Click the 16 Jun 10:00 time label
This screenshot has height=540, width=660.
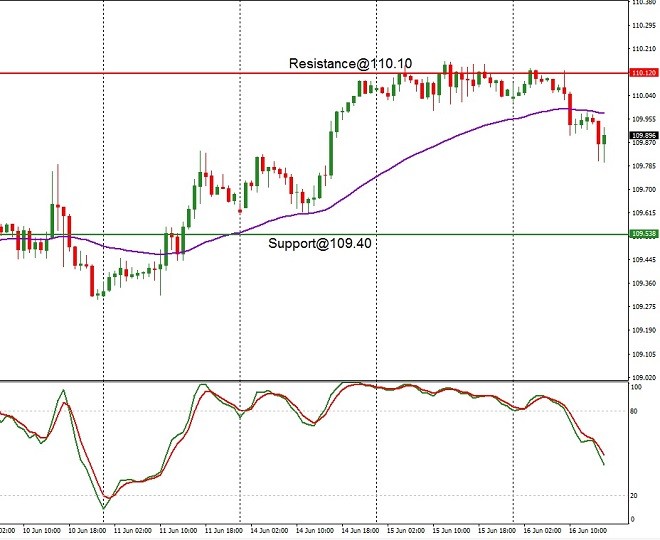pos(588,530)
